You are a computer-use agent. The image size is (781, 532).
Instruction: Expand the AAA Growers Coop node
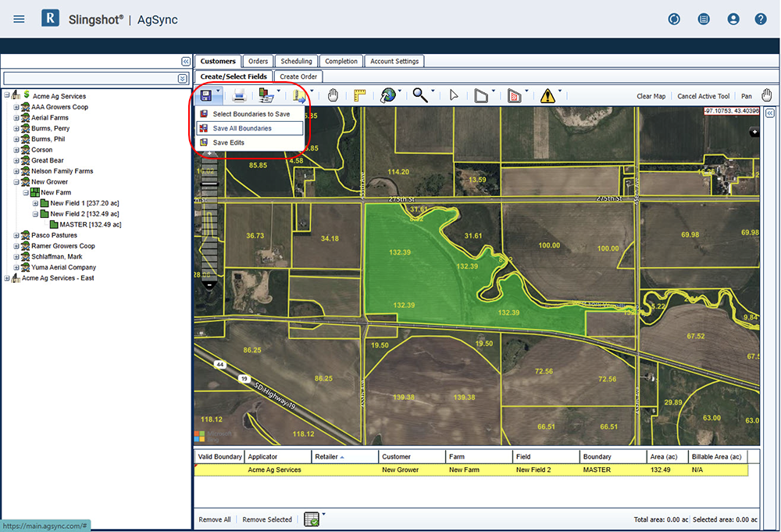16,107
